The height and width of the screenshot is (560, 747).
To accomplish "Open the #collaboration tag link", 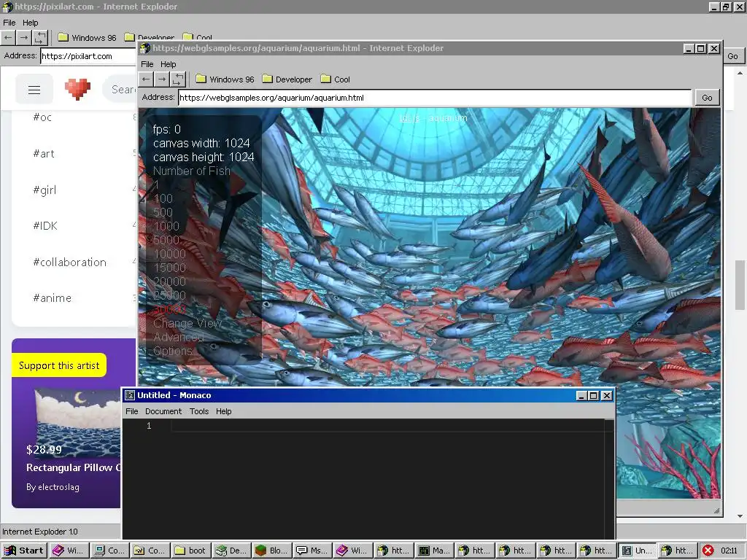I will click(x=69, y=262).
